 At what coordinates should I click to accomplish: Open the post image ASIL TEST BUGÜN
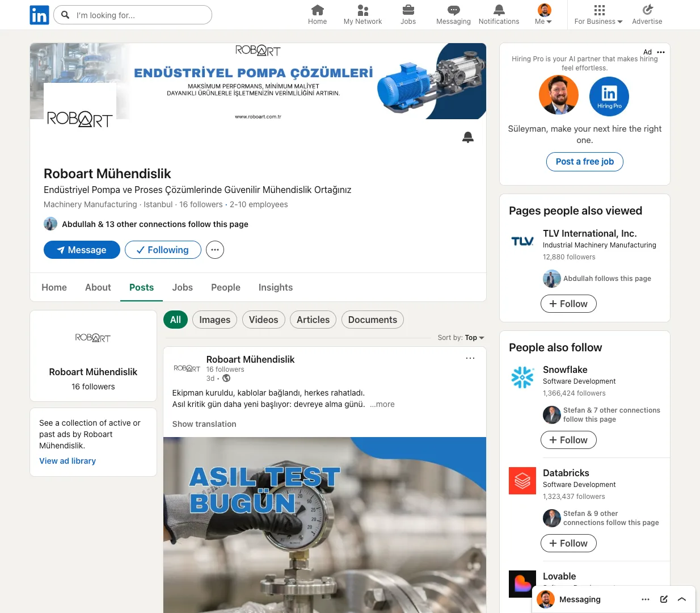point(324,525)
